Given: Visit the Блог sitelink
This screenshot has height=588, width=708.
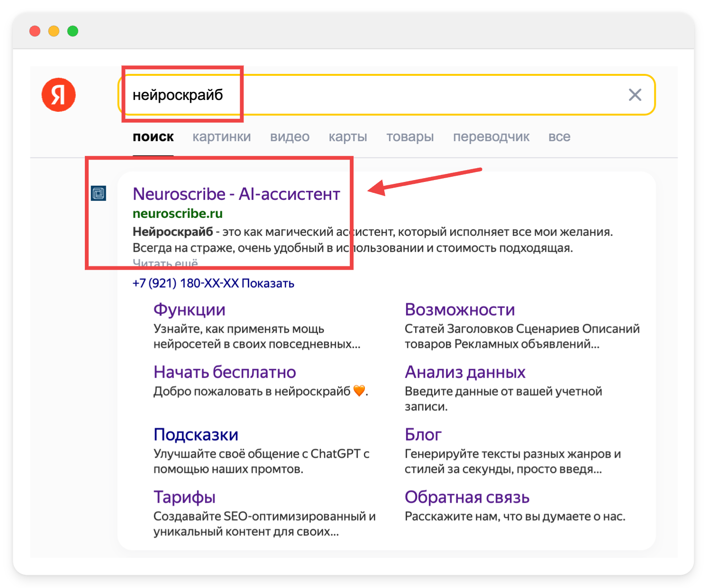Looking at the screenshot, I should pos(423,435).
